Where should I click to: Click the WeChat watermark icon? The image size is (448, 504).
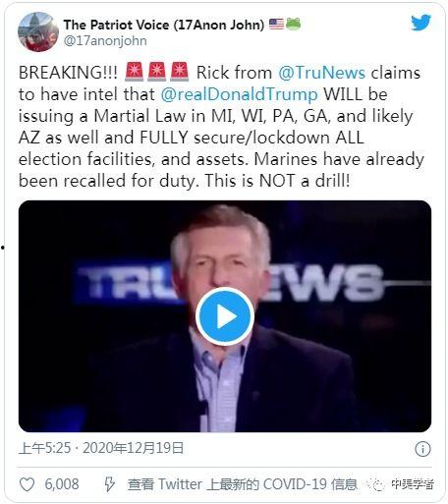click(375, 484)
